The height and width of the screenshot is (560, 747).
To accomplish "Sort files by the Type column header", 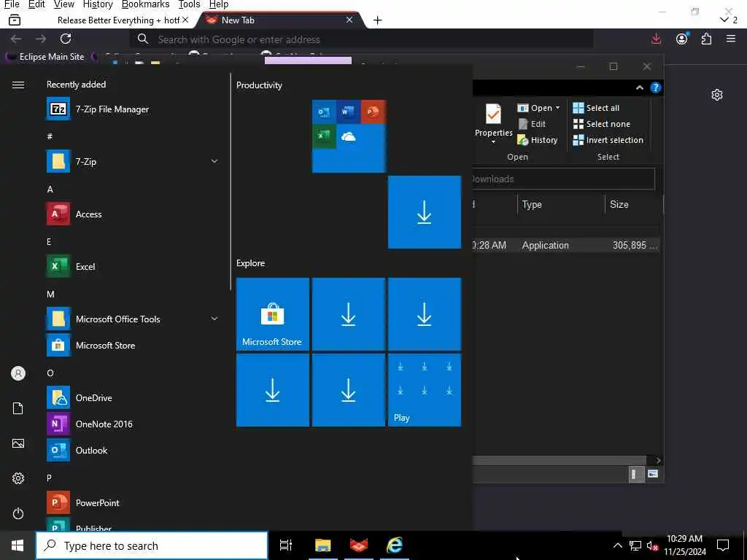I will [561, 204].
